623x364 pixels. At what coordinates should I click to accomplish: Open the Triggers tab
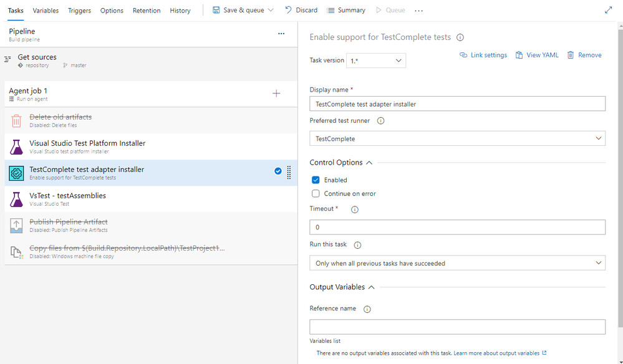click(x=79, y=11)
